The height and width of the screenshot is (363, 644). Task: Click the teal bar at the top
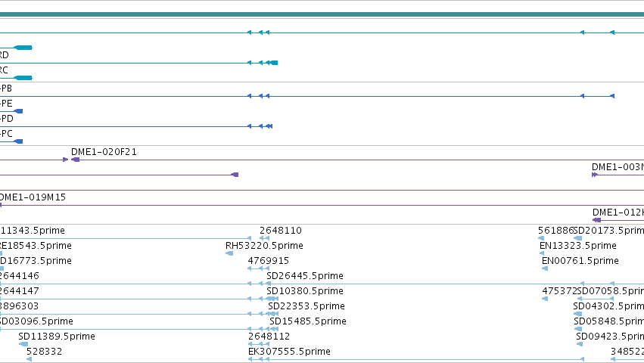point(322,14)
